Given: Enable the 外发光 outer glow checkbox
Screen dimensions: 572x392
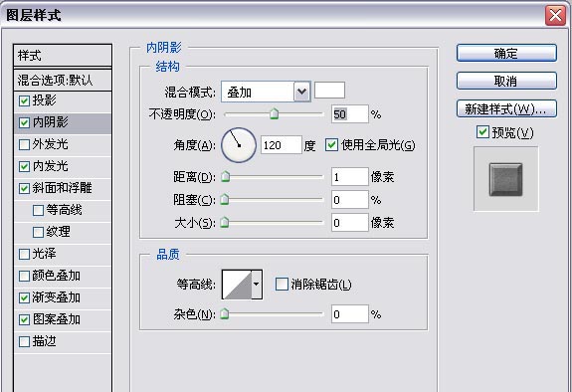Looking at the screenshot, I should point(24,144).
